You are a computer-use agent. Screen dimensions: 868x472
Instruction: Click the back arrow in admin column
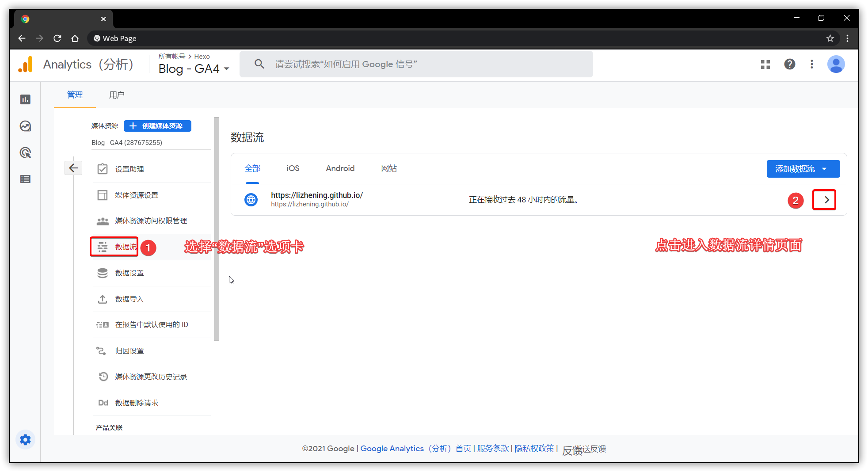(73, 168)
